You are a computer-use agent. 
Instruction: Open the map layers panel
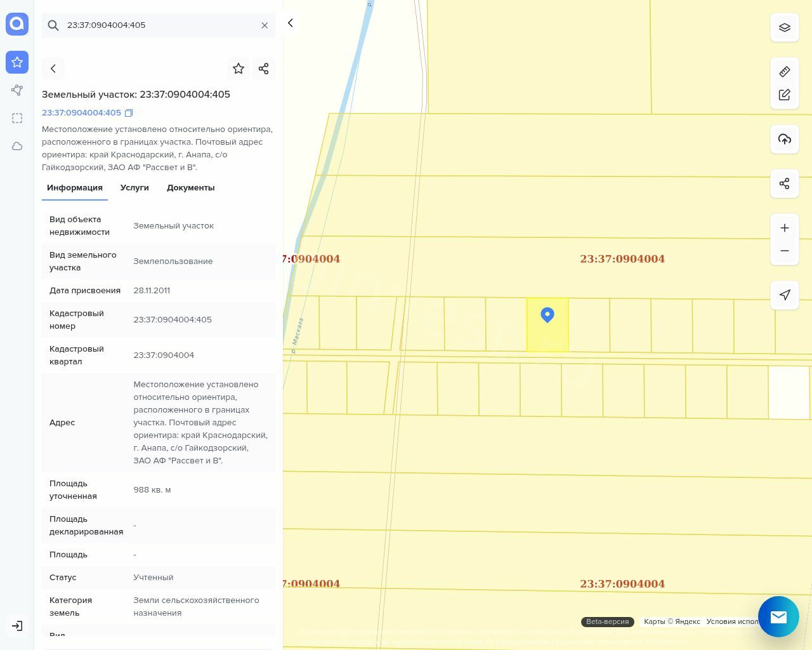click(x=784, y=28)
